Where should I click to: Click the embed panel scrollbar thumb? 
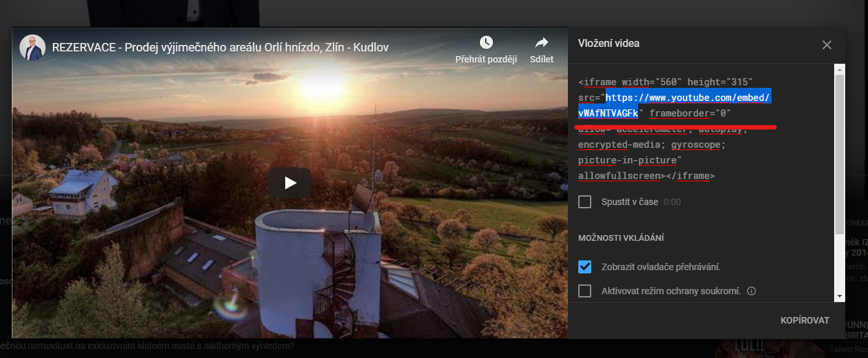coord(839,156)
